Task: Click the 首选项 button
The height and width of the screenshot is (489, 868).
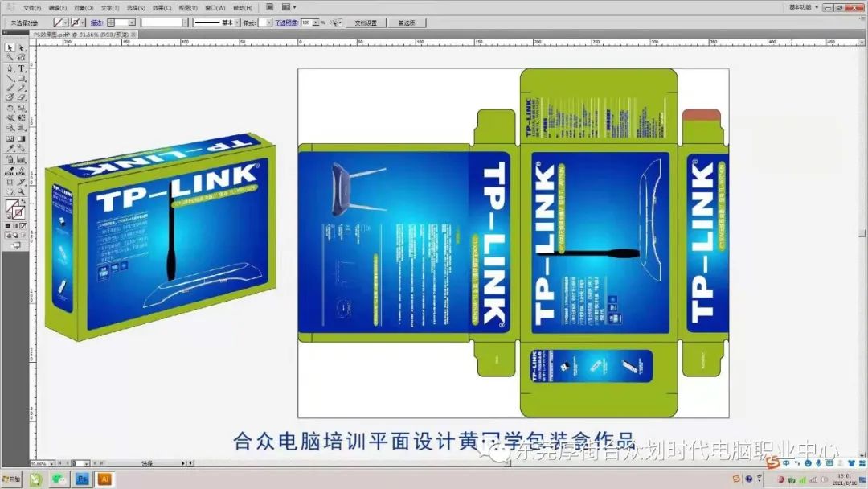Action: click(407, 23)
